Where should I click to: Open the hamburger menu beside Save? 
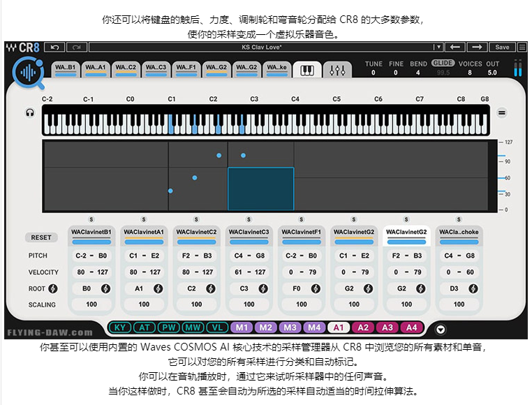click(x=522, y=47)
